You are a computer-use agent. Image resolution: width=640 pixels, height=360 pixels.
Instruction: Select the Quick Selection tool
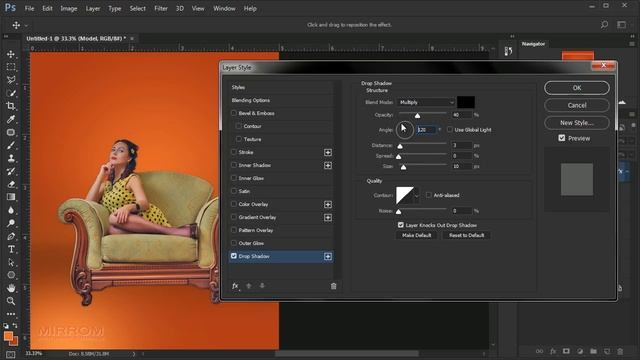11,93
